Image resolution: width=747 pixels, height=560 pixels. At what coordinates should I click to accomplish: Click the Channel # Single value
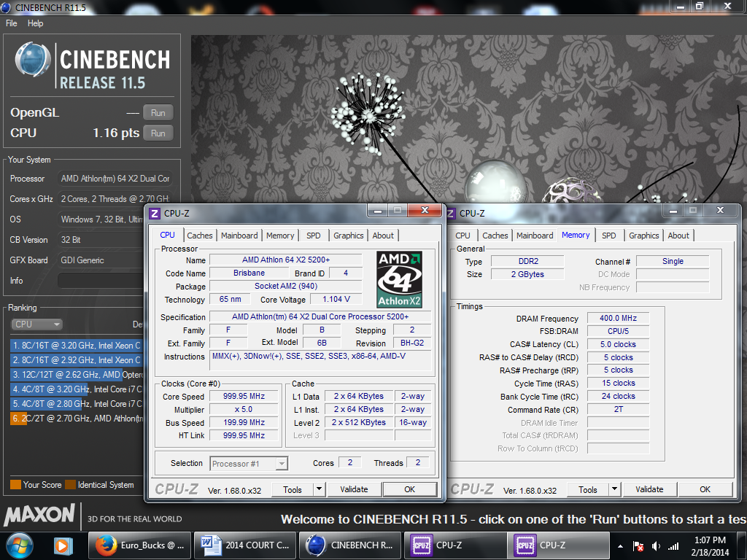tap(673, 262)
